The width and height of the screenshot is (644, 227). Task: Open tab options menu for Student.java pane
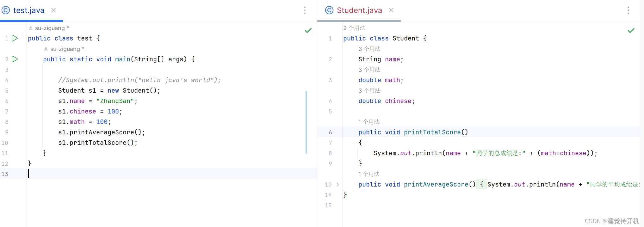628,10
